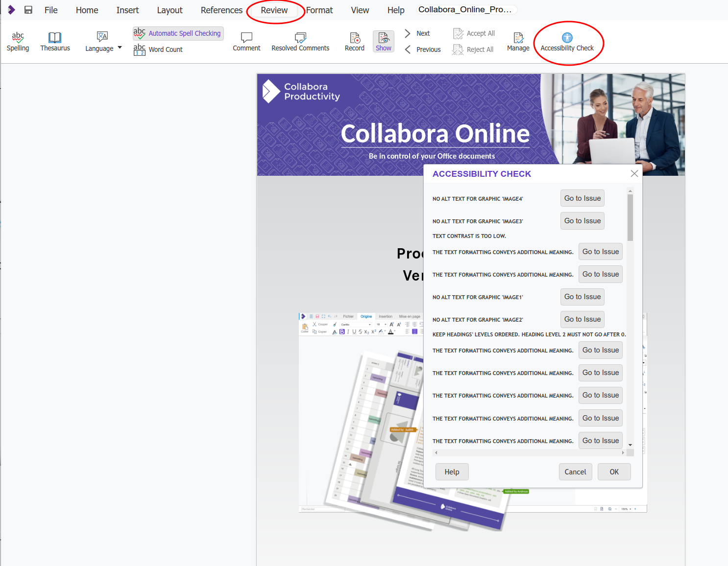Save the document with the disk icon
Image resolution: width=728 pixels, height=566 pixels.
(28, 10)
